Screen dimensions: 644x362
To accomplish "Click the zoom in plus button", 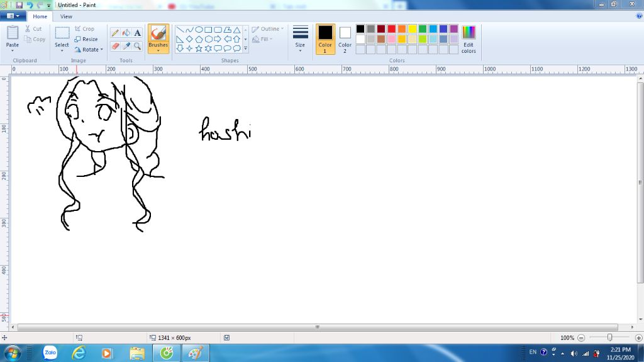I will pyautogui.click(x=638, y=338).
